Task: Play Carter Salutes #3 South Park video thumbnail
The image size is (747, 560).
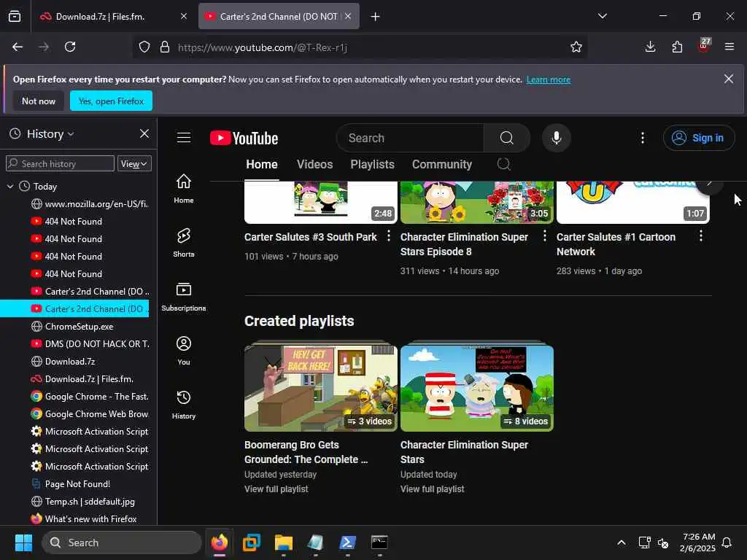Action: point(321,202)
